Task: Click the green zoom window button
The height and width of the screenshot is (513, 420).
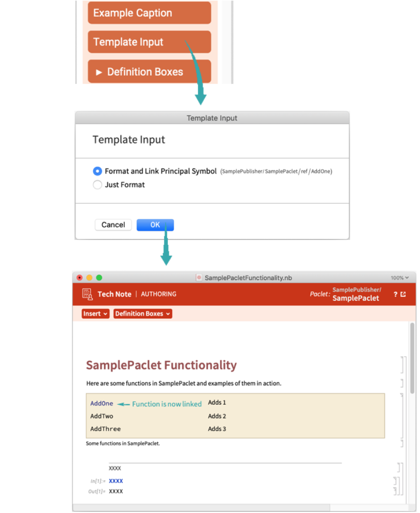Action: (99, 278)
